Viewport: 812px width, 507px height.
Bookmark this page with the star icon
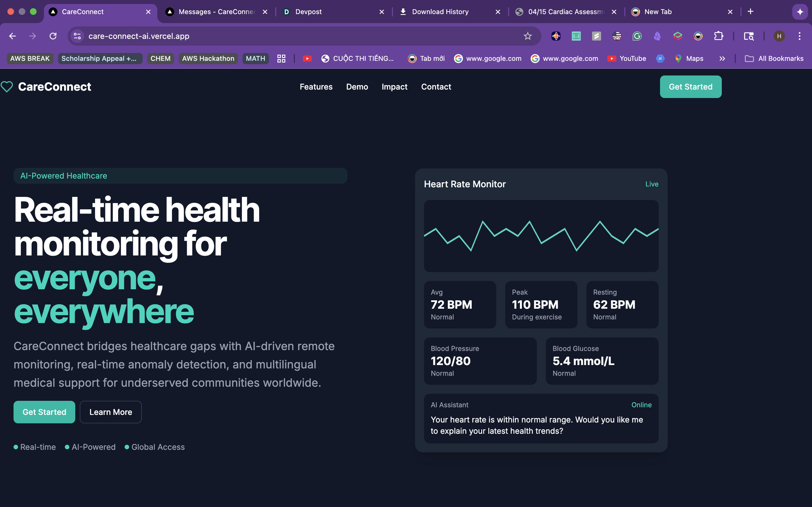[x=528, y=36]
